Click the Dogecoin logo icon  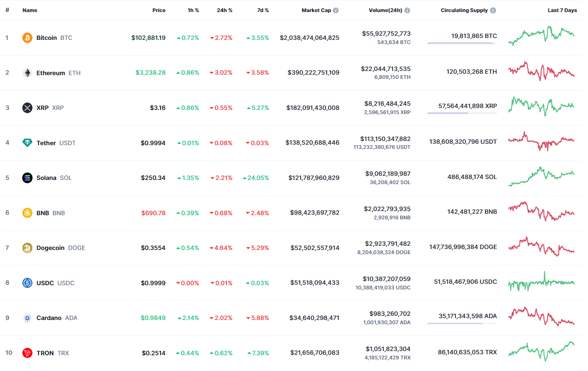[x=27, y=248]
